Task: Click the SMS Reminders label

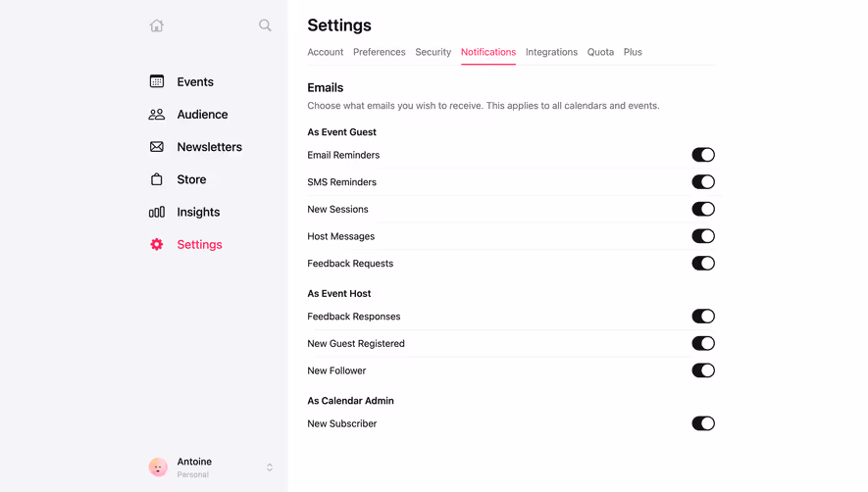Action: [x=341, y=182]
